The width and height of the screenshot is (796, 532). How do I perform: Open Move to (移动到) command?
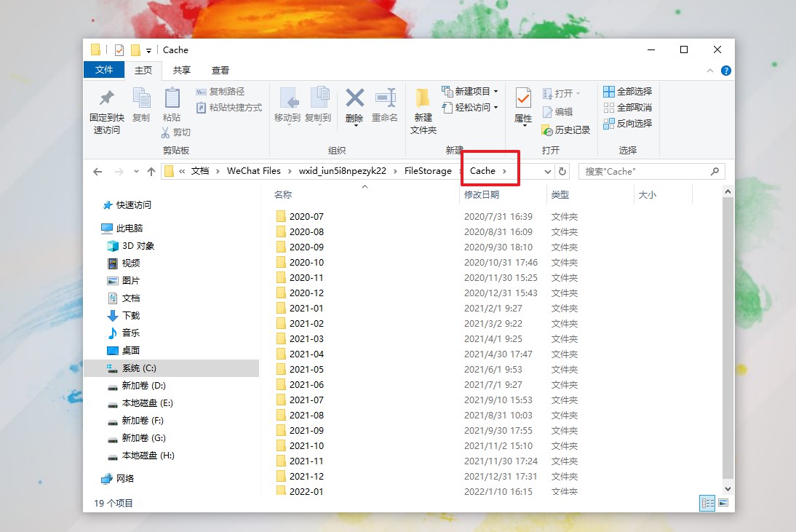[287, 106]
